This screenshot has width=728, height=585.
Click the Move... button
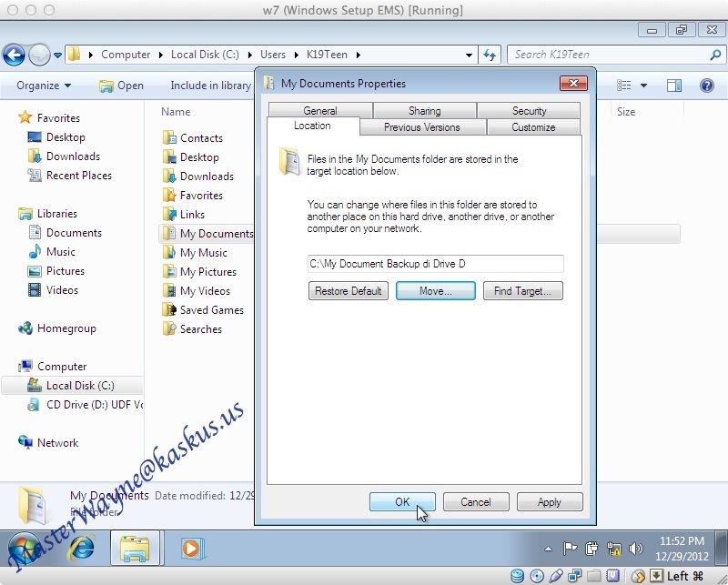[x=436, y=290]
